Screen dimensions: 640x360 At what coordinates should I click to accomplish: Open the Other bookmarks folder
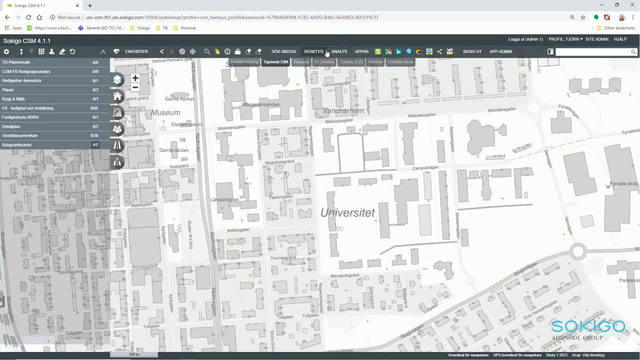click(x=616, y=28)
